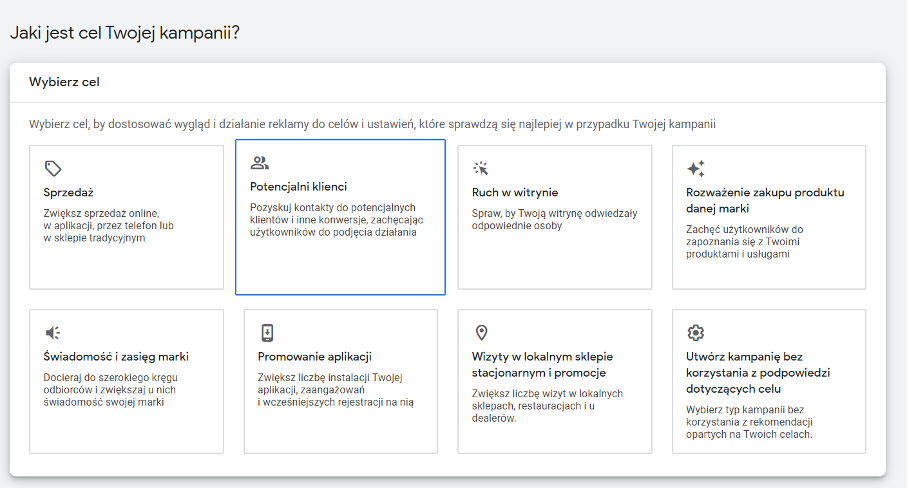Click the map pin icon for local store visits
Image resolution: width=908 pixels, height=488 pixels.
(481, 332)
